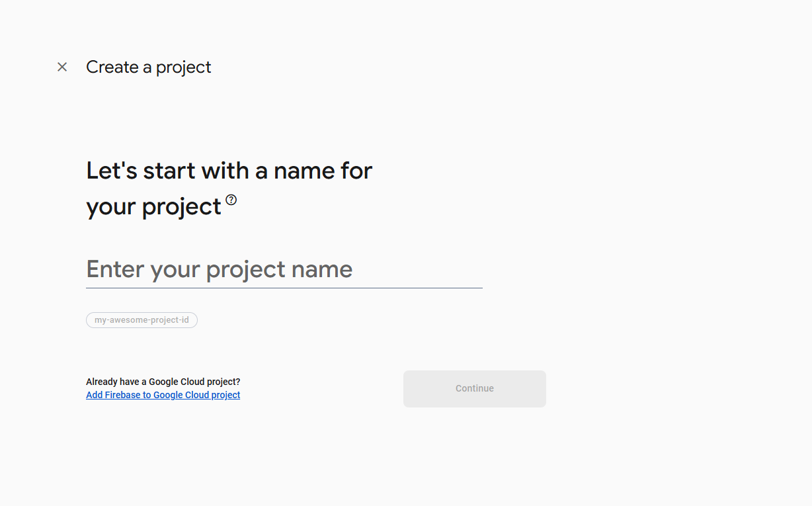812x506 pixels.
Task: Show project naming help tooltip icon
Action: tap(231, 200)
